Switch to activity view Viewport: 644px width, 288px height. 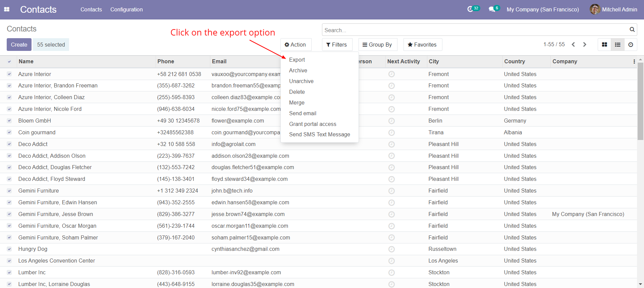tap(631, 45)
